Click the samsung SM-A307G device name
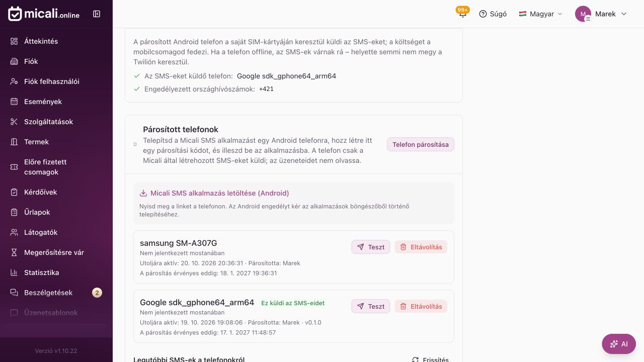644x362 pixels. coord(179,243)
